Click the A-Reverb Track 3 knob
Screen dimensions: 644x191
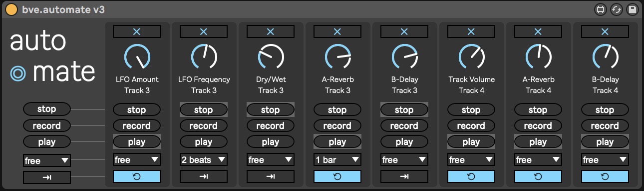click(x=337, y=56)
